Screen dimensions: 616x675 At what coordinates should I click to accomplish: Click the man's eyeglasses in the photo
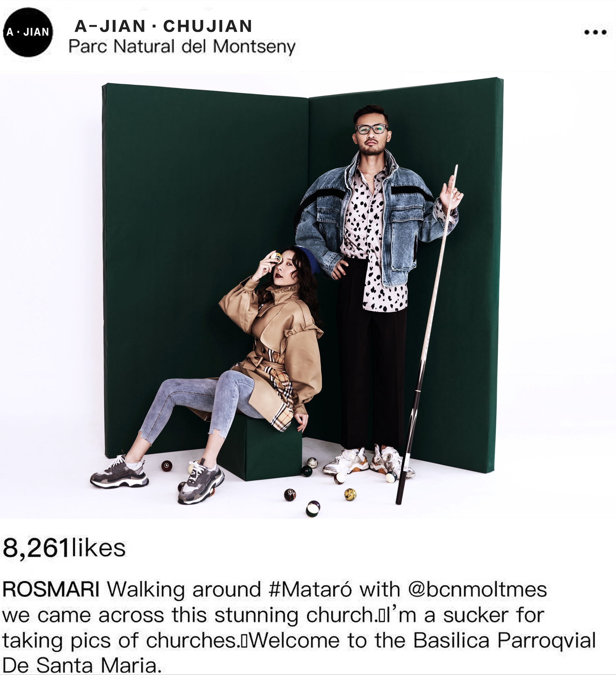pos(371,129)
